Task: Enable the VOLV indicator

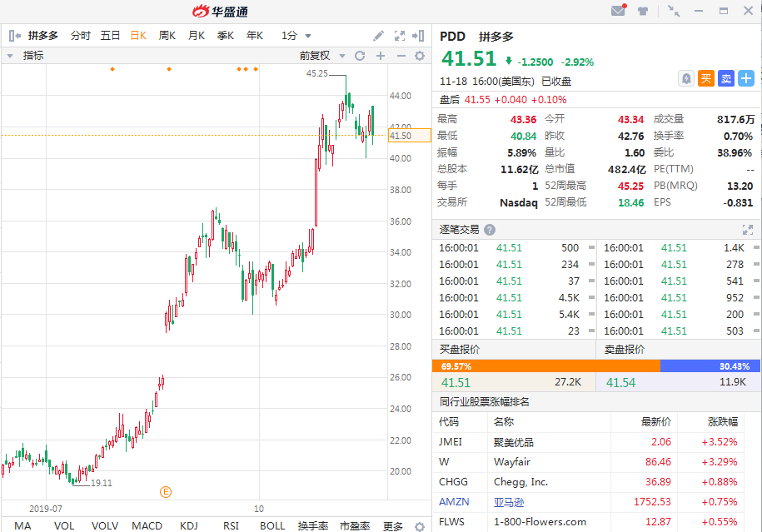Action: tap(105, 525)
